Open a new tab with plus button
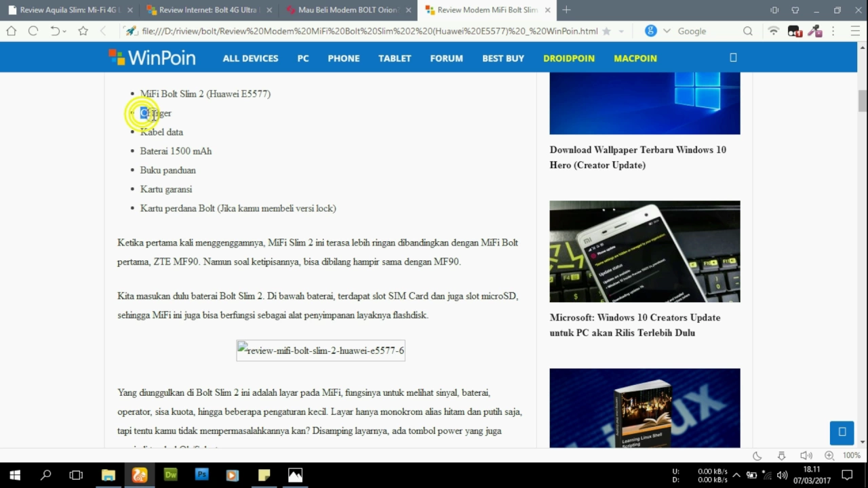The height and width of the screenshot is (488, 868). (566, 10)
